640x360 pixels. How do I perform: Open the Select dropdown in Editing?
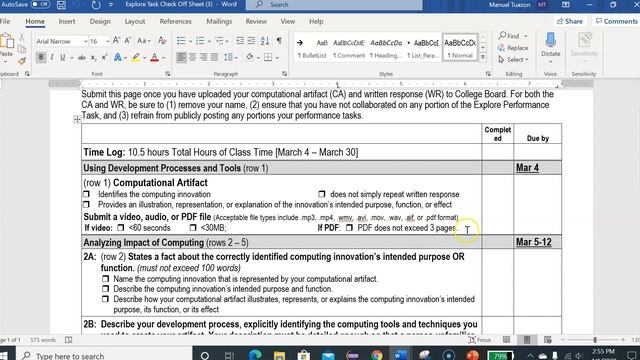pyautogui.click(x=513, y=60)
